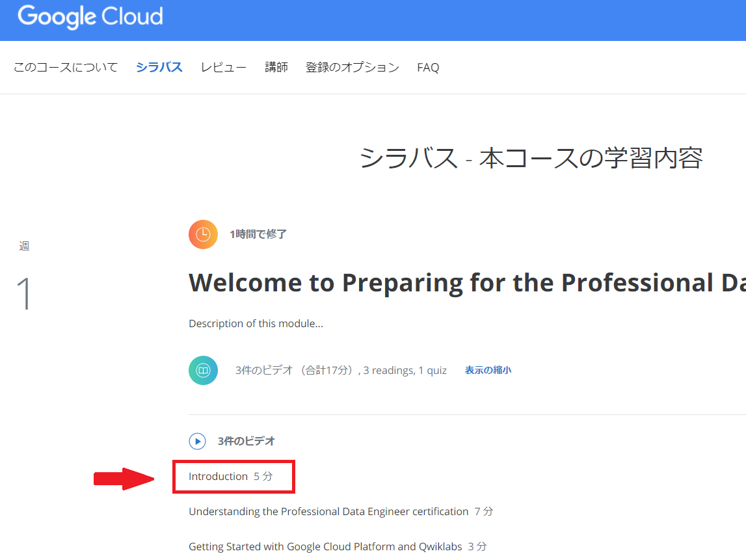Collapse the list with 表示の縮小
The width and height of the screenshot is (746, 560).
[x=488, y=370]
